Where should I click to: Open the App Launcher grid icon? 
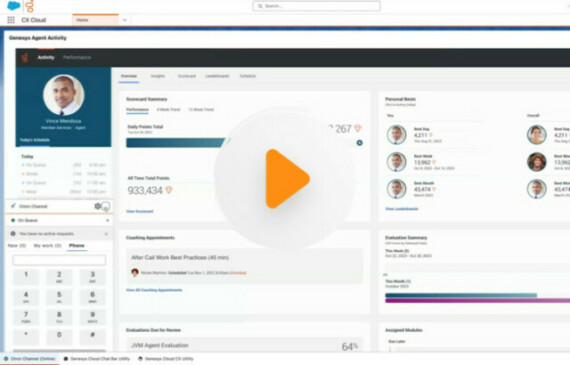point(11,20)
